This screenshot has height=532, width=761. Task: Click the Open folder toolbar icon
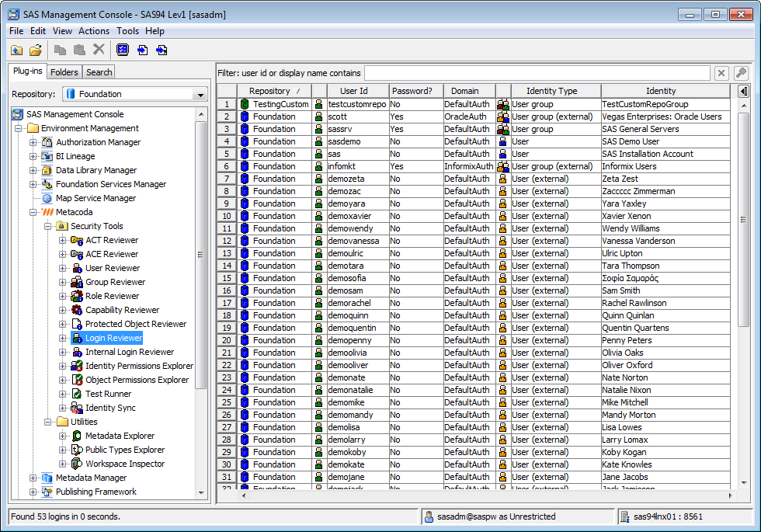[x=36, y=50]
